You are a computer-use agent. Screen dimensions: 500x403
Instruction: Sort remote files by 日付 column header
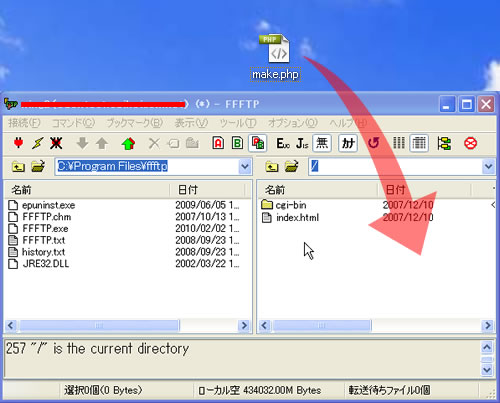(x=424, y=190)
